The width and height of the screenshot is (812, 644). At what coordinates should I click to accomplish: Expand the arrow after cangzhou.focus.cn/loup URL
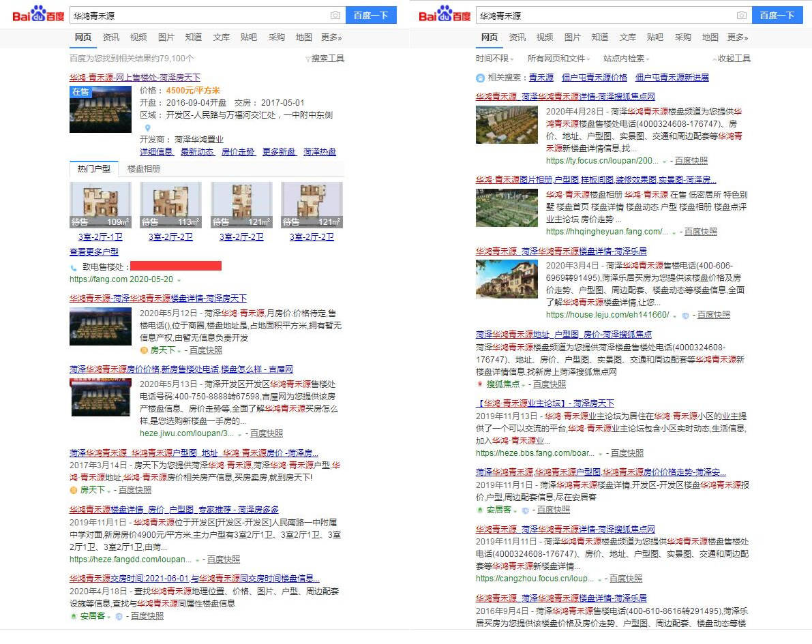pos(599,579)
